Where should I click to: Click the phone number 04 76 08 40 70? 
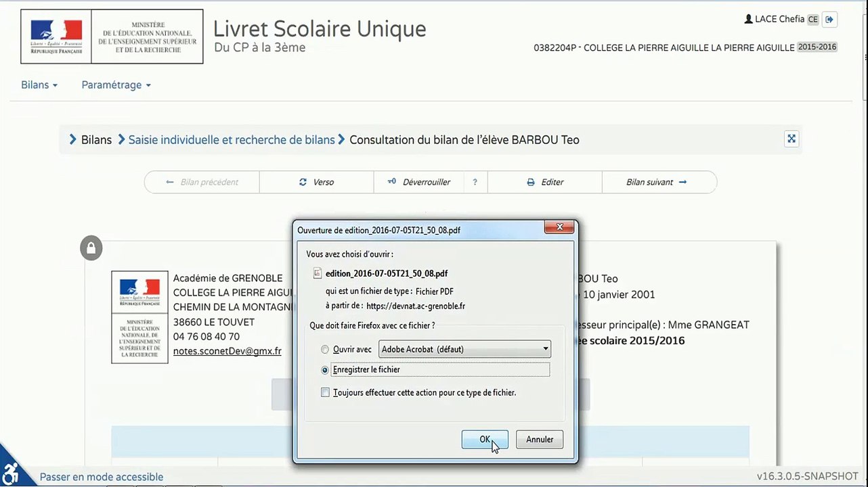click(x=207, y=337)
